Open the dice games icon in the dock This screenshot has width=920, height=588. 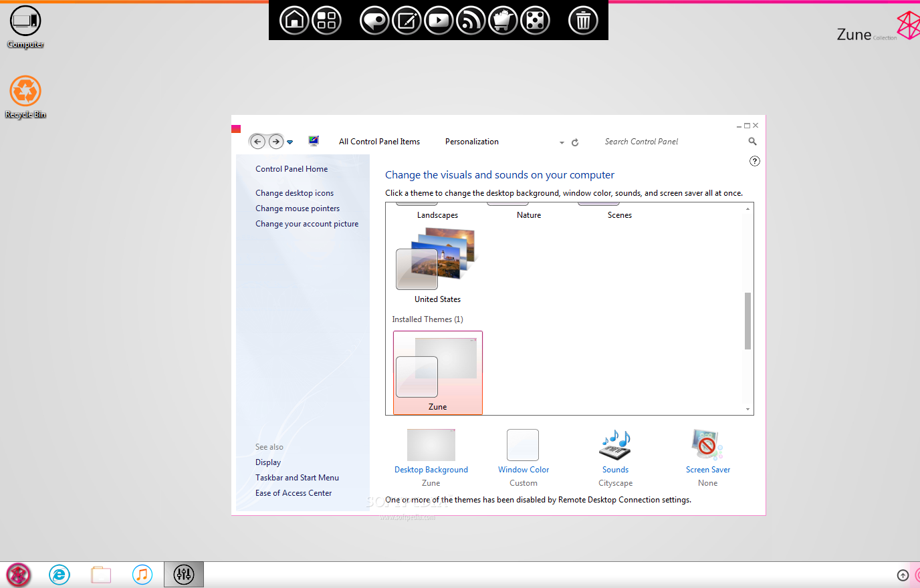[x=535, y=20]
